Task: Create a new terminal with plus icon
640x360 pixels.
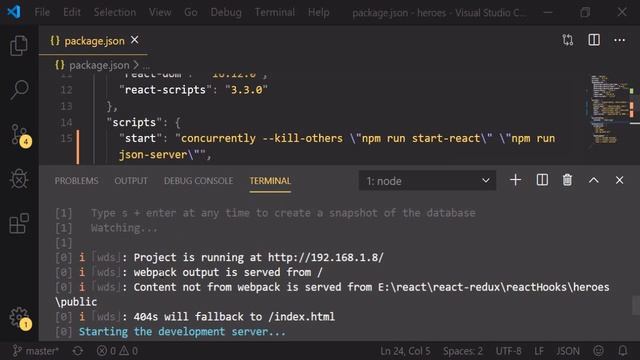Action: click(516, 180)
